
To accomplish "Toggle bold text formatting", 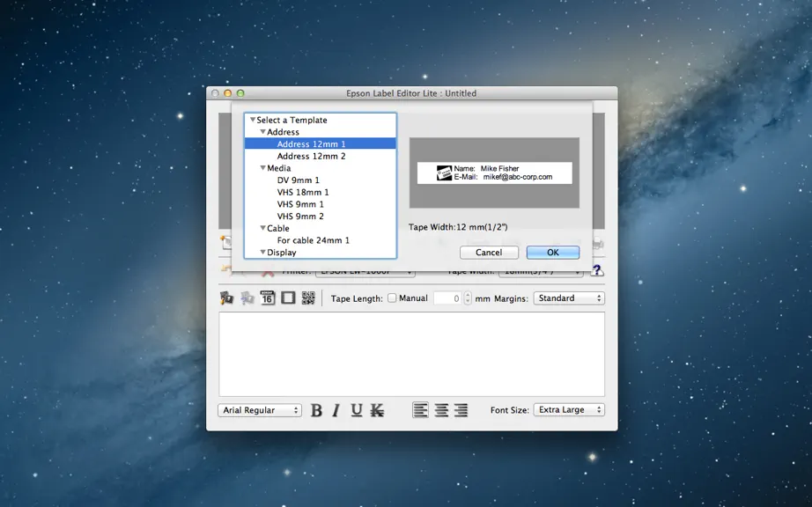I will (x=316, y=410).
